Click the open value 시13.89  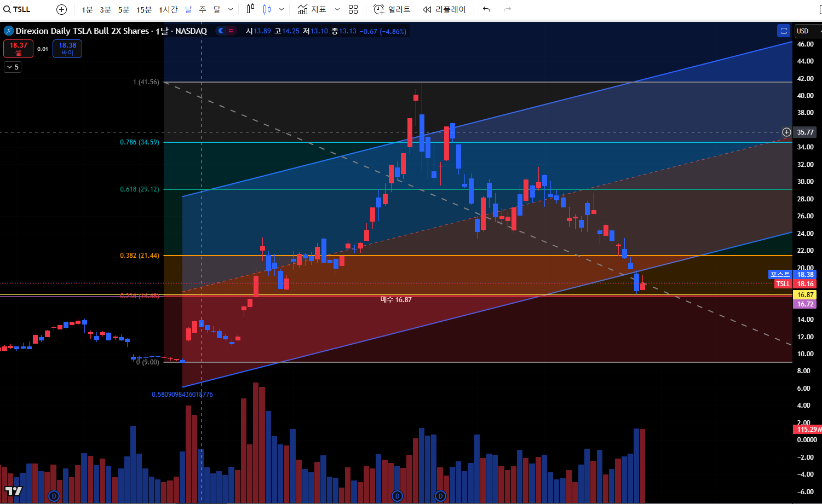pyautogui.click(x=258, y=31)
